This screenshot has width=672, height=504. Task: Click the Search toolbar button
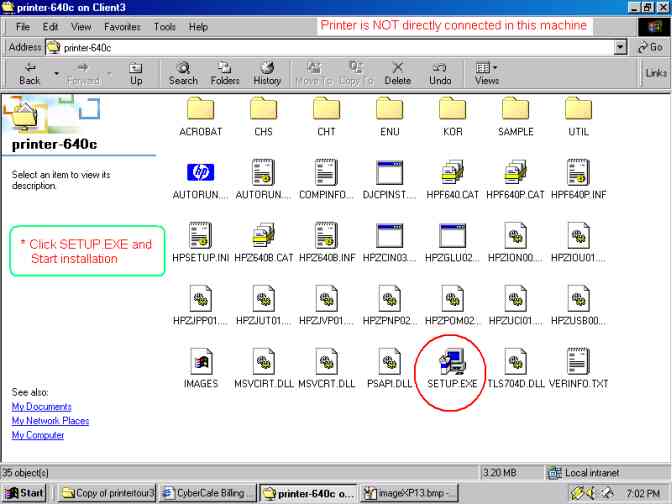click(x=183, y=73)
